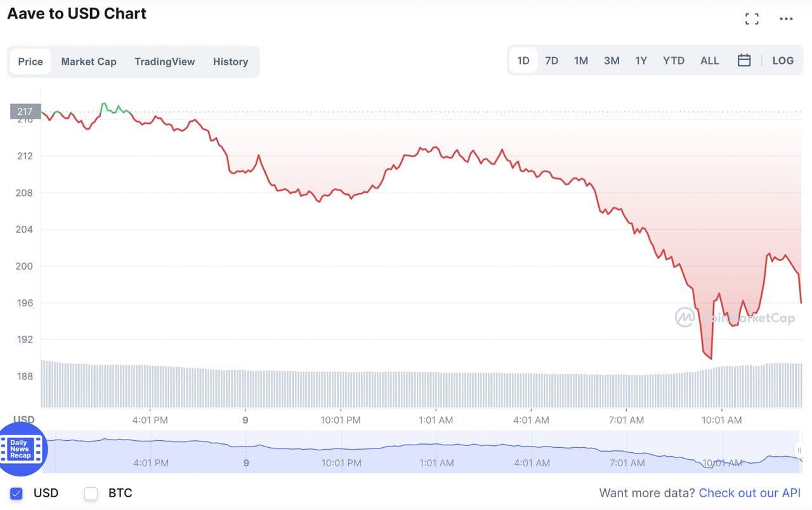Select the 7D time range
This screenshot has width=812, height=510.
tap(552, 61)
